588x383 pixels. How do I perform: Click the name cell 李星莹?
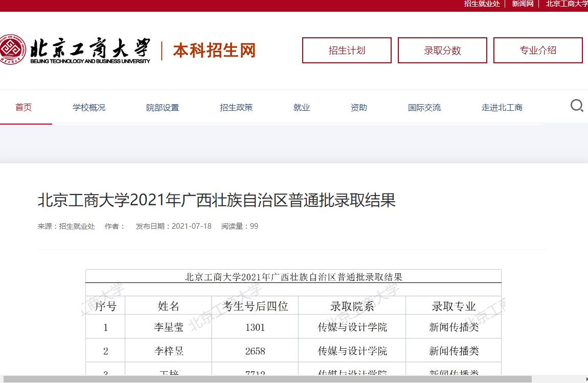click(168, 327)
